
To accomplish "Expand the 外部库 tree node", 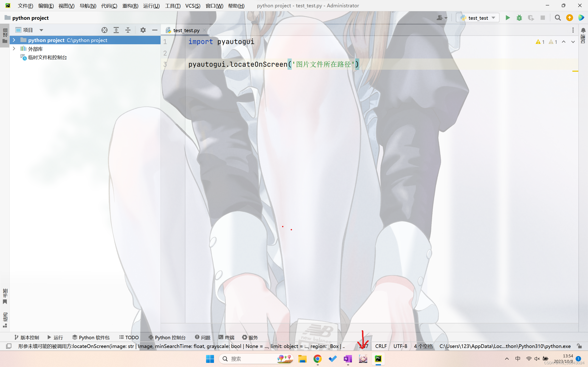I will pyautogui.click(x=14, y=49).
